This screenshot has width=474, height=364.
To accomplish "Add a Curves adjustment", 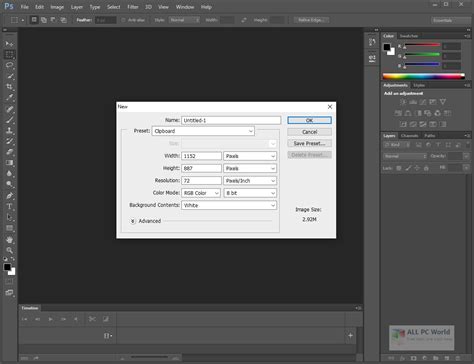I will pos(423,102).
